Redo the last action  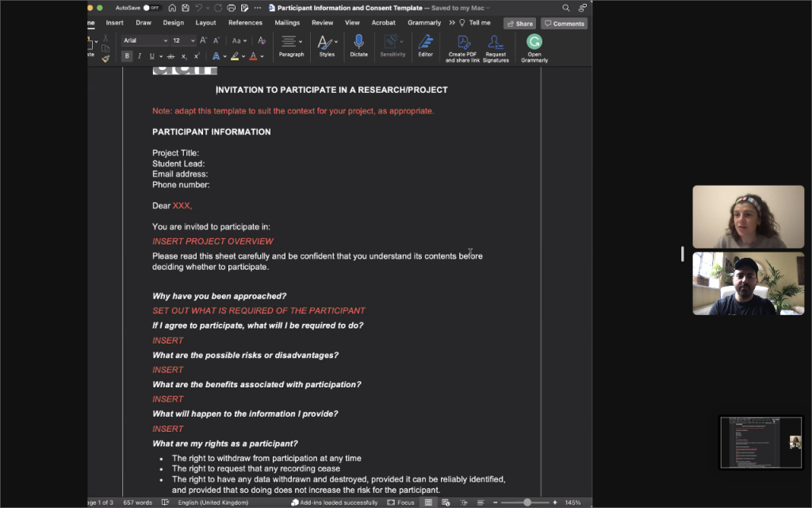coord(218,8)
